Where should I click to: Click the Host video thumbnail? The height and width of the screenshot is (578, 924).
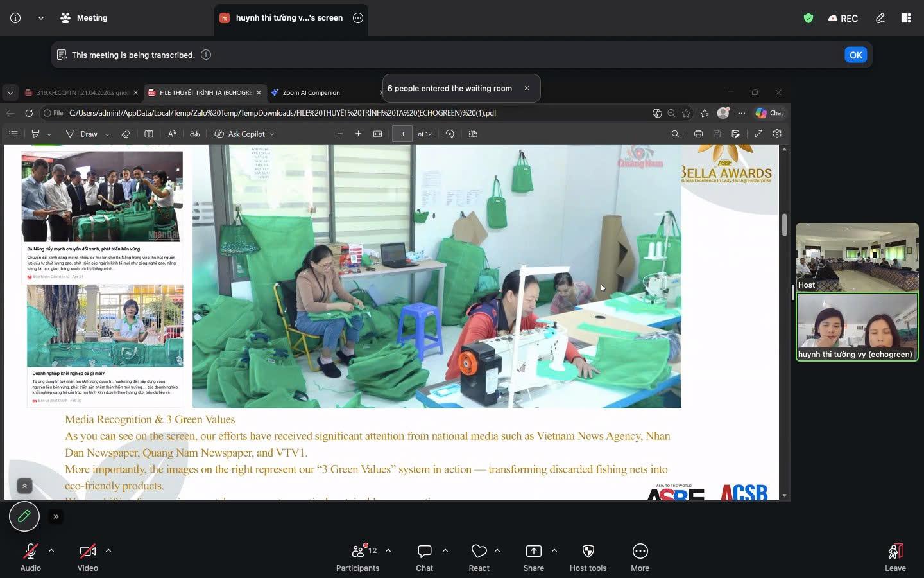click(x=857, y=257)
